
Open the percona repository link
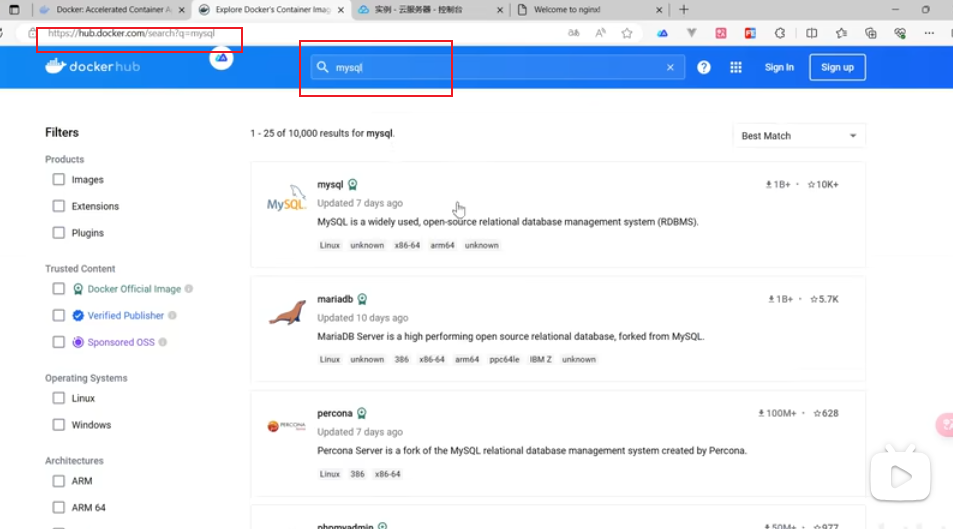[334, 413]
